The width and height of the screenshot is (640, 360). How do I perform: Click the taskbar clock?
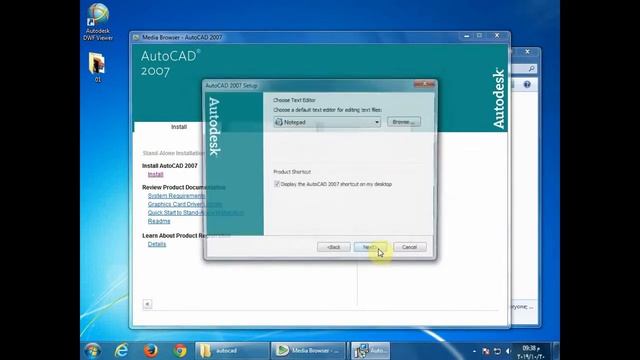click(531, 352)
